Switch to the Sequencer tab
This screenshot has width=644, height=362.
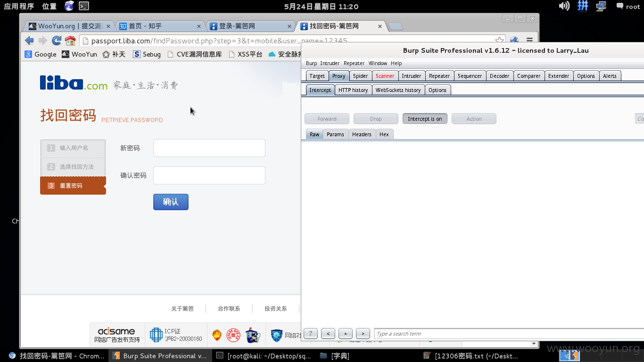coord(470,76)
